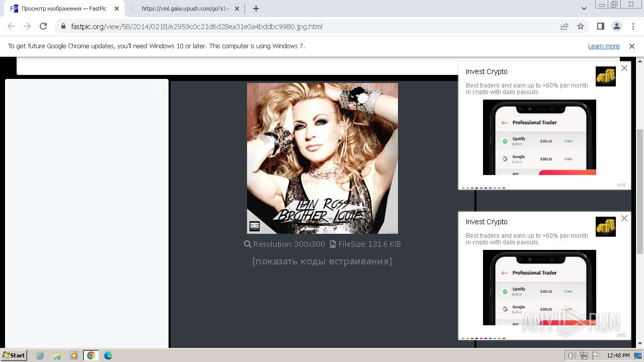Viewport: 644px width, 362px height.
Task: Switch to the xml.galaxypush.com tab
Action: (186, 9)
